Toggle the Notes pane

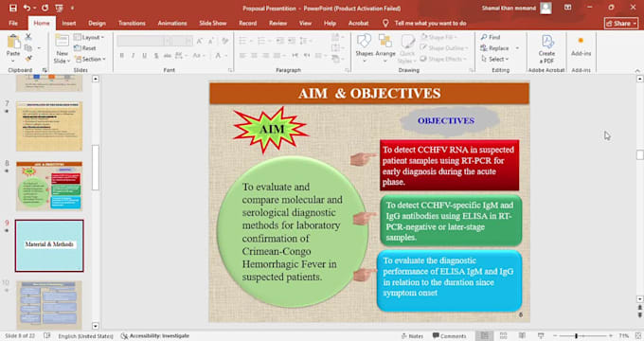(412, 335)
